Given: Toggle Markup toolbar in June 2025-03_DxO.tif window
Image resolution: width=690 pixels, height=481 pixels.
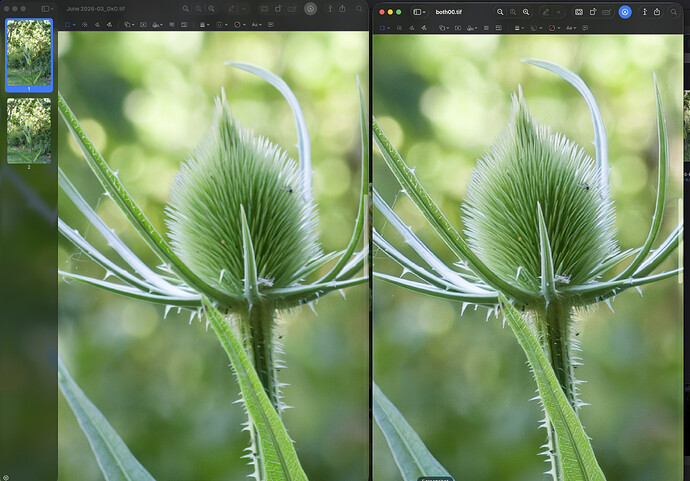Looking at the screenshot, I should click(310, 9).
